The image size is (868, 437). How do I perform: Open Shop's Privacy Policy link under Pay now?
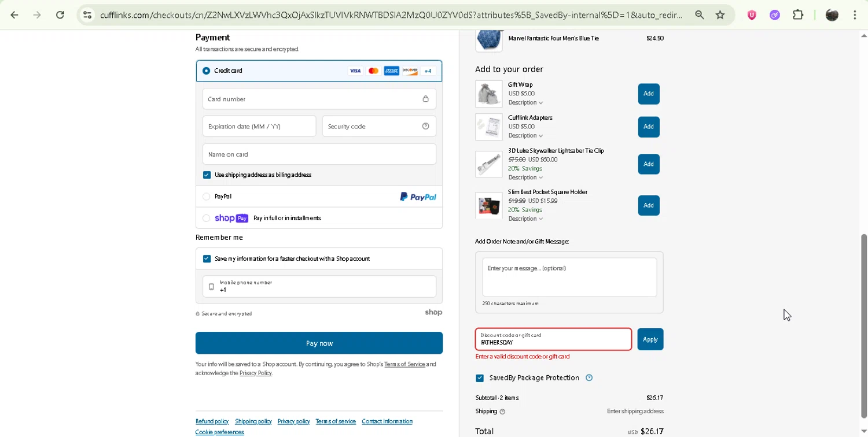[x=256, y=373]
